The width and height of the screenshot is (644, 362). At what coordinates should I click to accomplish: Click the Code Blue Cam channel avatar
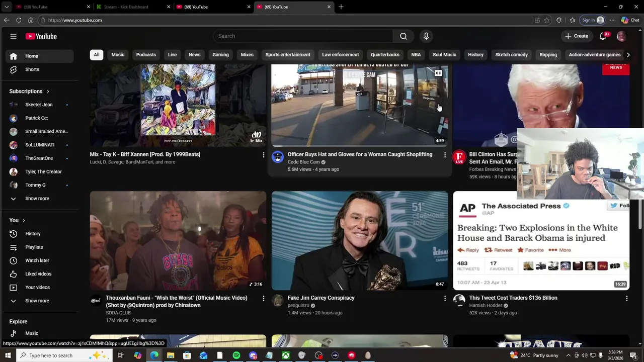click(x=278, y=157)
